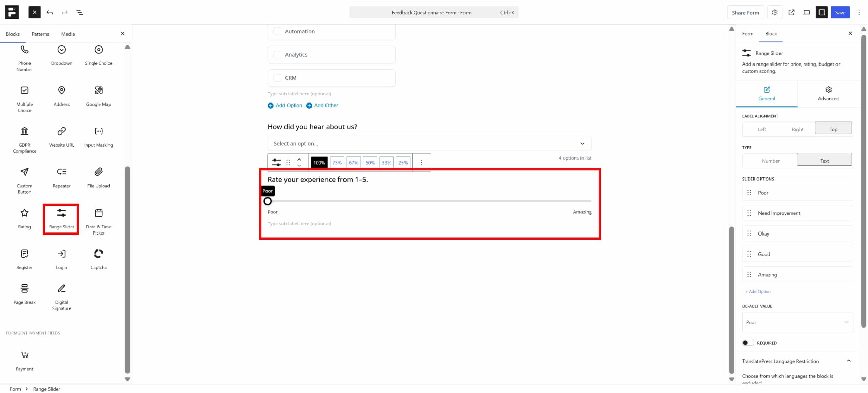Open the 'Select an option...' dropdown
The width and height of the screenshot is (868, 393).
[x=429, y=143]
